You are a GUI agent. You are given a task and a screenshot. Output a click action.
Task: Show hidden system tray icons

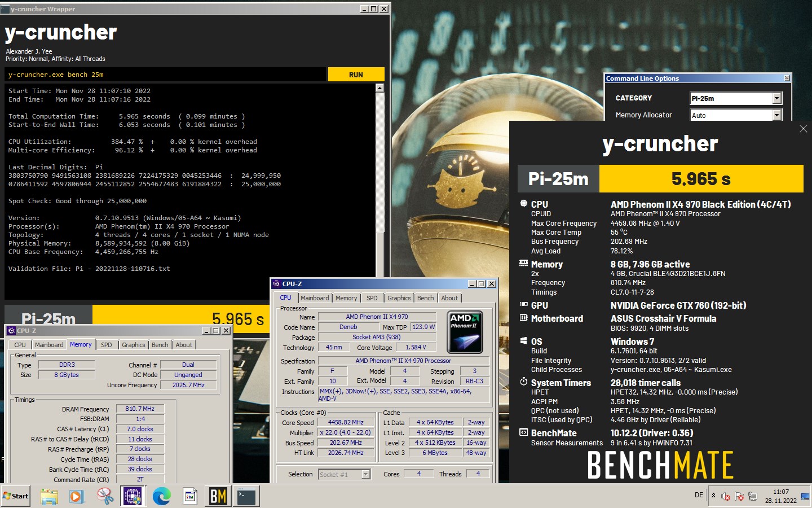click(713, 496)
